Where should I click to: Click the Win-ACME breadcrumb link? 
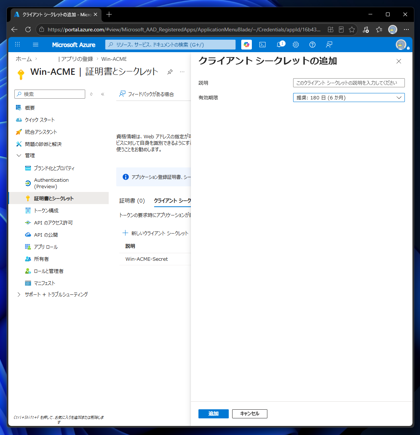[114, 59]
